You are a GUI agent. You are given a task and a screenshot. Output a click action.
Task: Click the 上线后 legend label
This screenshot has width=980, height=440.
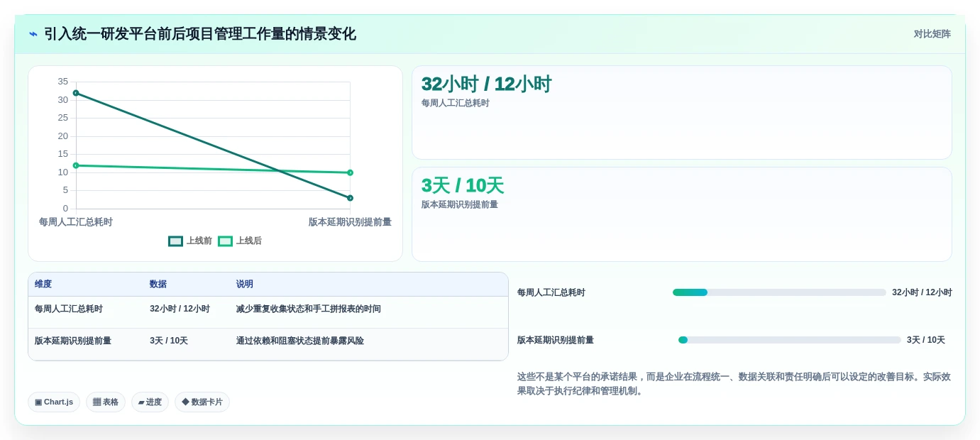coord(249,241)
